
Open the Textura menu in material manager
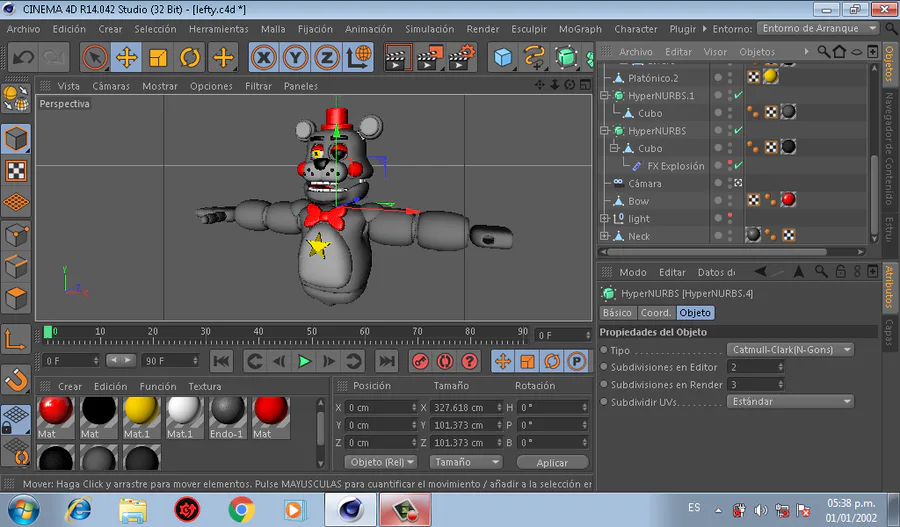tap(204, 386)
